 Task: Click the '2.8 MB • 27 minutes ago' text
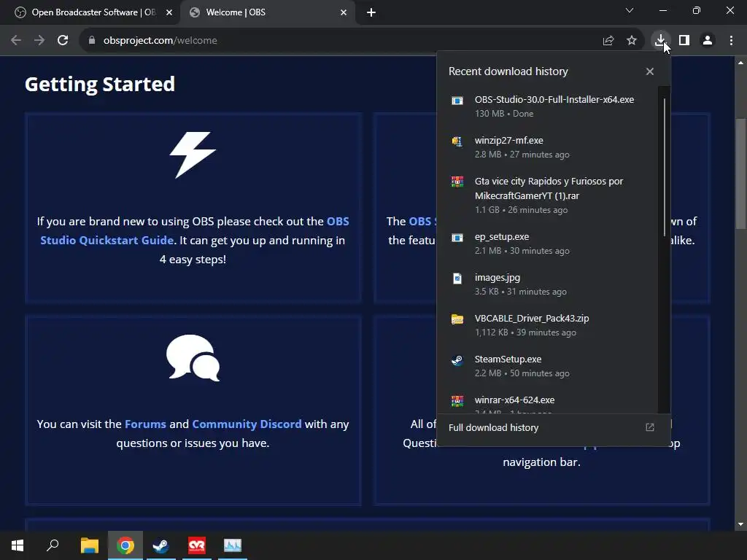coord(522,155)
